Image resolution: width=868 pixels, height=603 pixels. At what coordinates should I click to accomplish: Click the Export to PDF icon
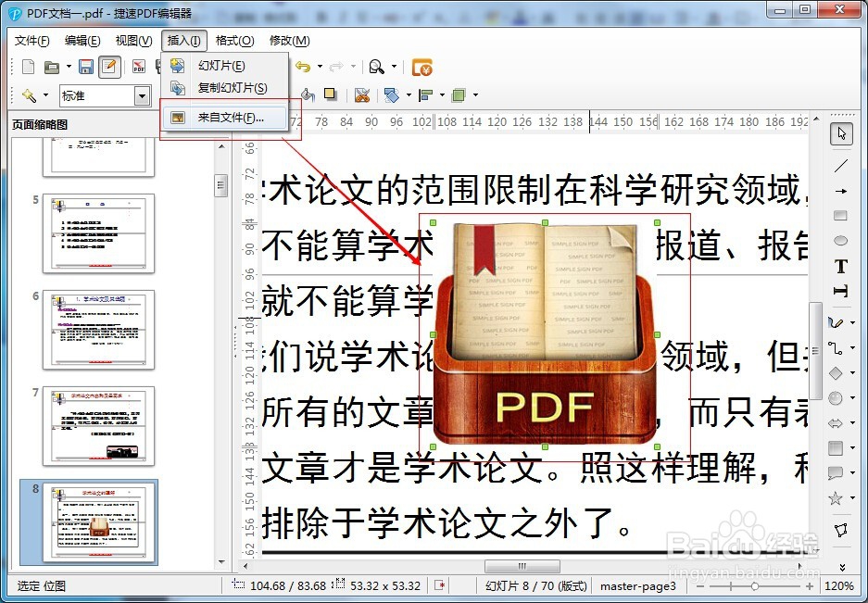point(140,66)
